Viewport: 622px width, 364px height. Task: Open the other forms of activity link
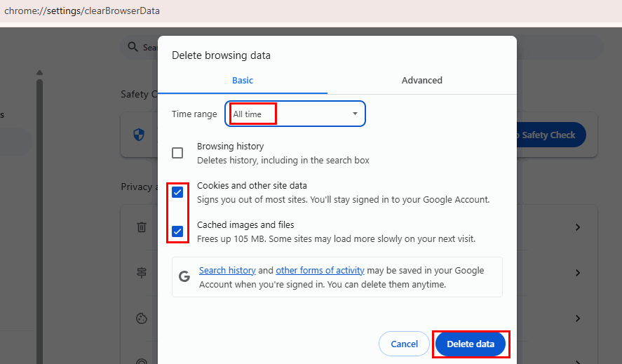320,270
